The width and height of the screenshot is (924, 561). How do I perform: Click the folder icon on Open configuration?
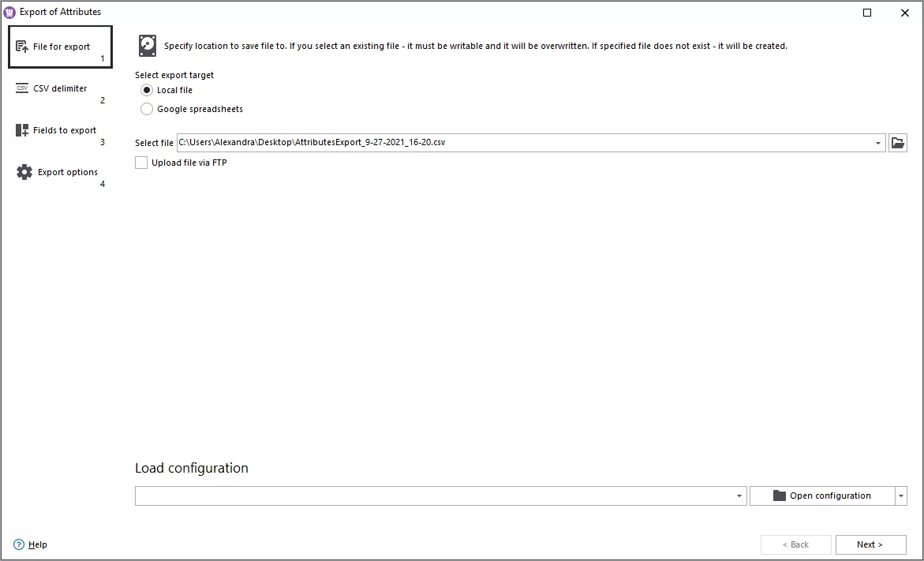click(778, 496)
